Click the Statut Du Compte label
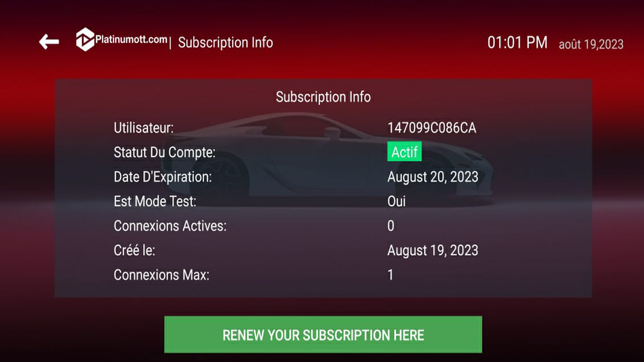Screen dimensions: 644x362 tap(165, 153)
